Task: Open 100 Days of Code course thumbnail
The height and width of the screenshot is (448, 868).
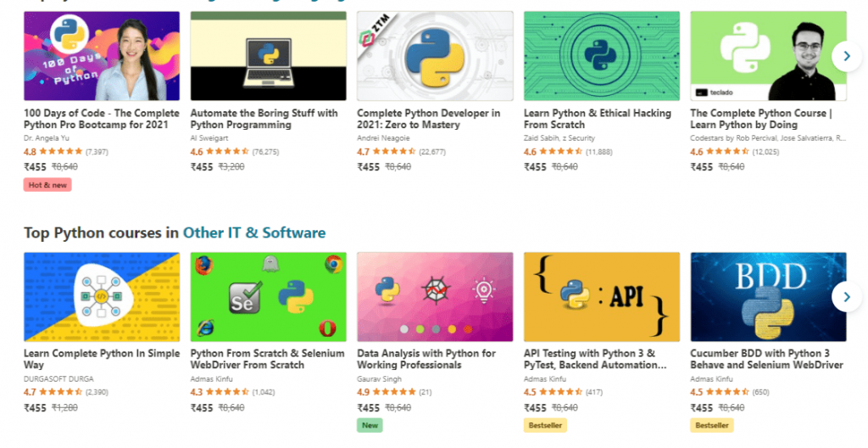Action: coord(102,56)
